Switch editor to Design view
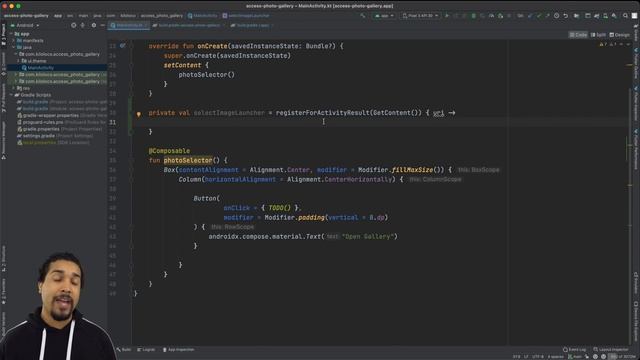This screenshot has height=360, width=640. (620, 35)
